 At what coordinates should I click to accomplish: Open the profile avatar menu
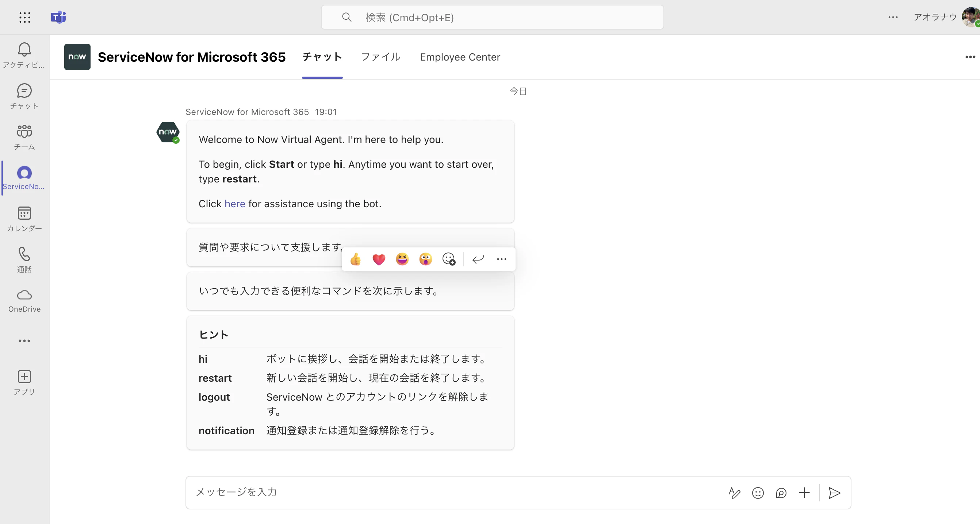pos(971,17)
